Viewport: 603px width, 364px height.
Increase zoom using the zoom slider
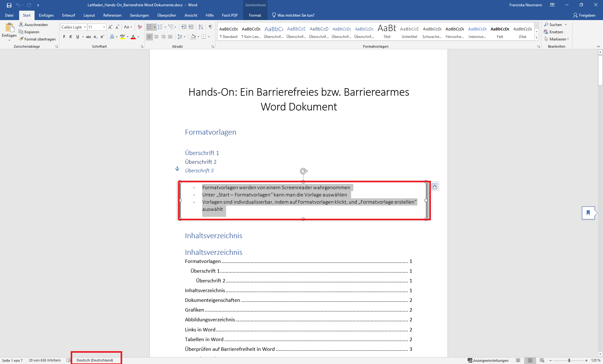586,360
